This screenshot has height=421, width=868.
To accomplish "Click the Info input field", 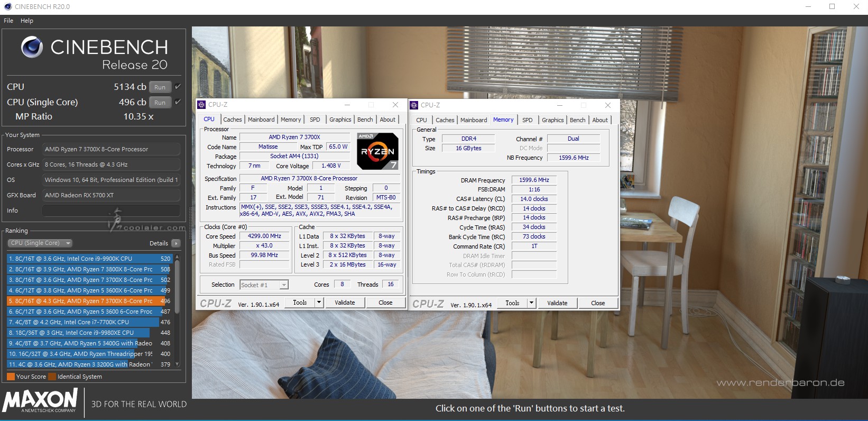I will click(x=111, y=211).
